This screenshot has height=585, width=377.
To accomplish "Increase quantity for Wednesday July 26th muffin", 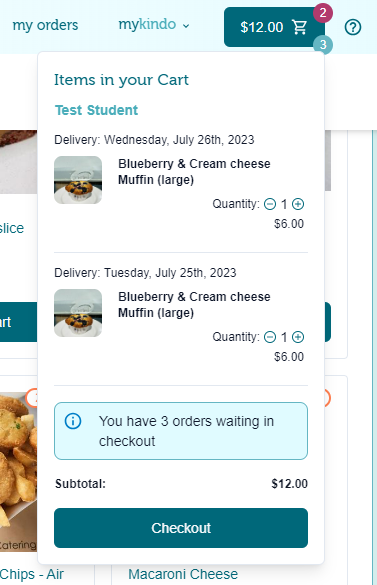I will 298,204.
